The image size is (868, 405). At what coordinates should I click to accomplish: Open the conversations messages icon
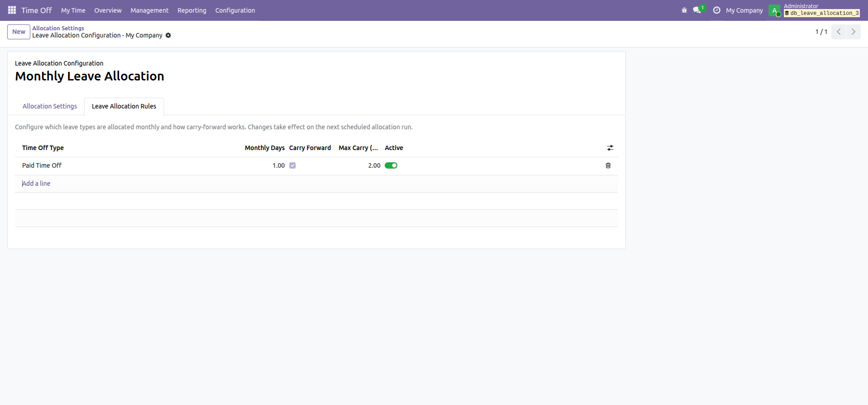coord(697,10)
